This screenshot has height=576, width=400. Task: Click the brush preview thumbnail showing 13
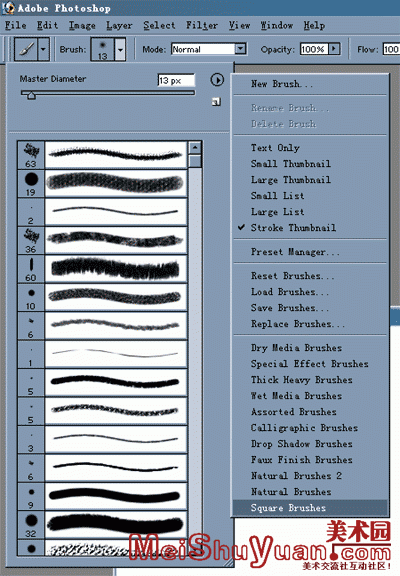click(103, 49)
